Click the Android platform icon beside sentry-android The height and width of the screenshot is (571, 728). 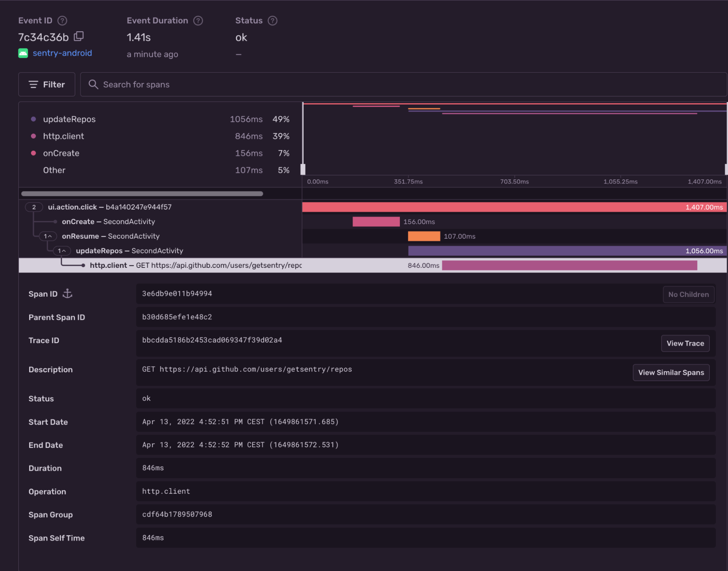pos(23,53)
